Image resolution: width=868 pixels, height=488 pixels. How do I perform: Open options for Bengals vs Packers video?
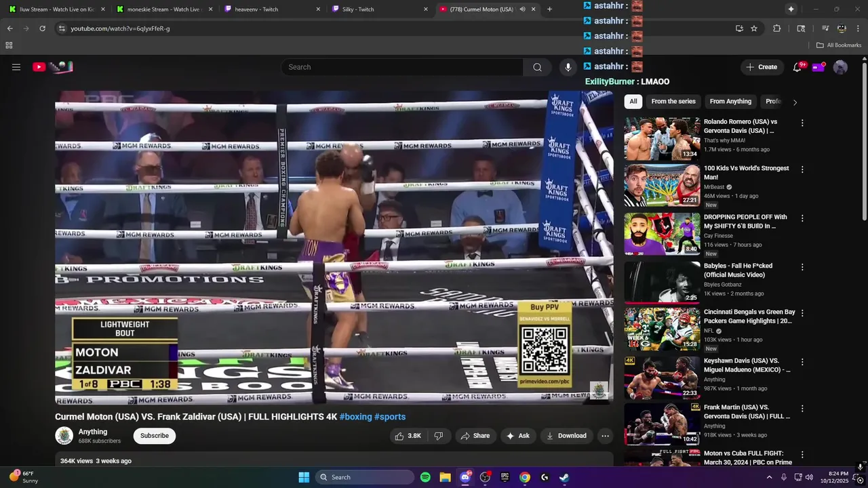(x=802, y=313)
